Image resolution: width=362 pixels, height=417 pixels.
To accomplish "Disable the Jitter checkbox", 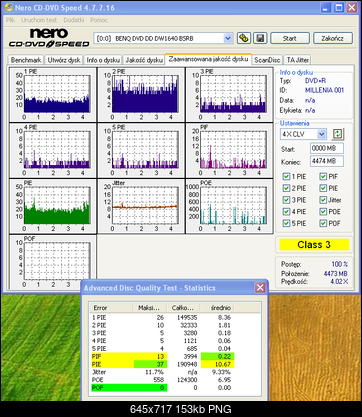I will click(x=323, y=200).
